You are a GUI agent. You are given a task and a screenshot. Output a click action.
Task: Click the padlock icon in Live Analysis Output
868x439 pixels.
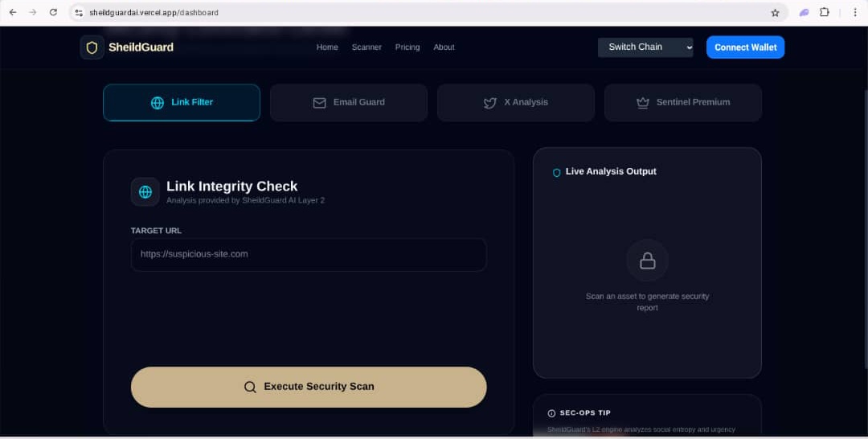coord(647,261)
